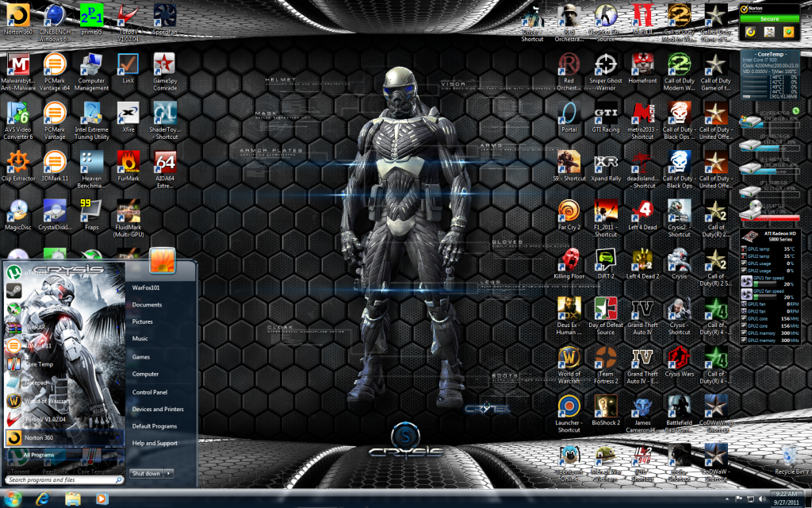Open FluidMark (Multi-GPU) shortcut
This screenshot has height=508, width=812.
(128, 218)
